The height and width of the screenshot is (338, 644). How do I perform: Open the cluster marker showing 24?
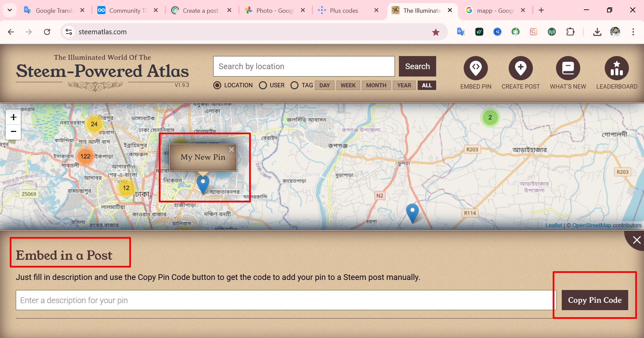94,124
